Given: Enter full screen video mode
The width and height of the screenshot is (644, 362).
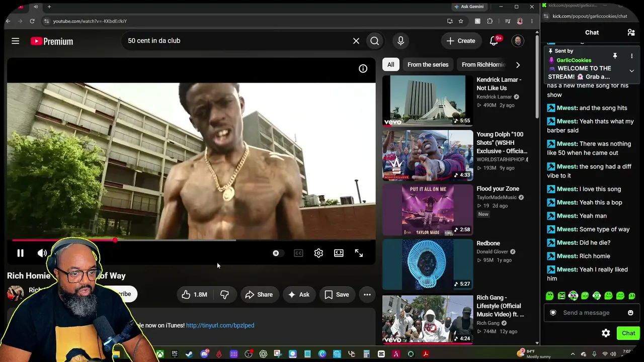Looking at the screenshot, I should [359, 253].
